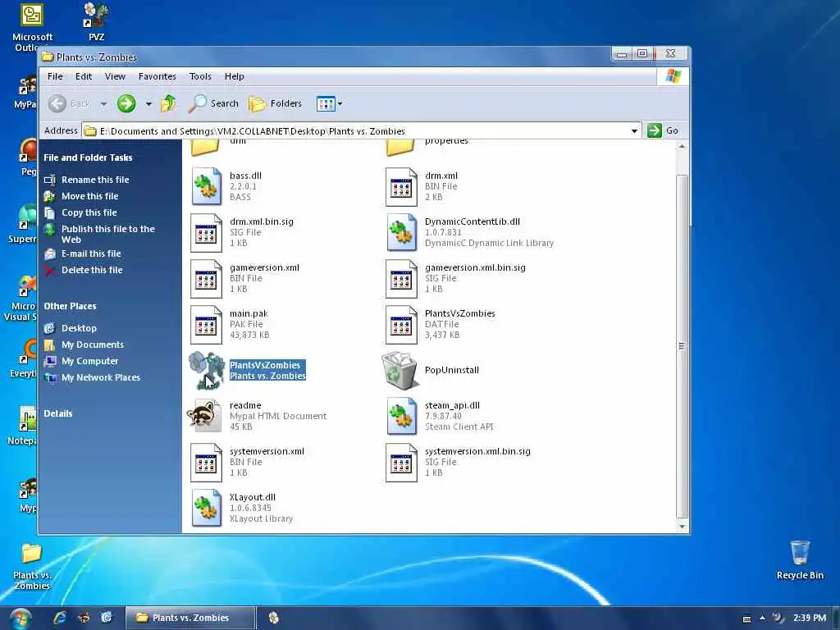Click the DynamicContentLib.dll icon
The image size is (840, 630).
401,232
